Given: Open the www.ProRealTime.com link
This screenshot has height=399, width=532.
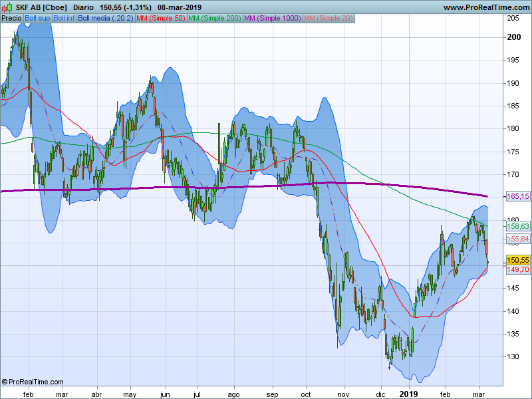Looking at the screenshot, I should point(487,7).
